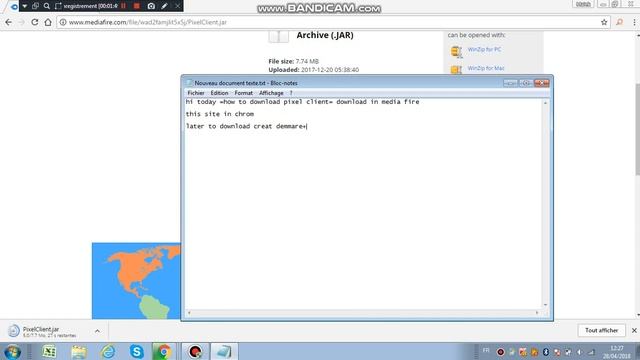Screen dimensions: 640x360
Task: Open the Format menu in Notepad
Action: pyautogui.click(x=243, y=93)
